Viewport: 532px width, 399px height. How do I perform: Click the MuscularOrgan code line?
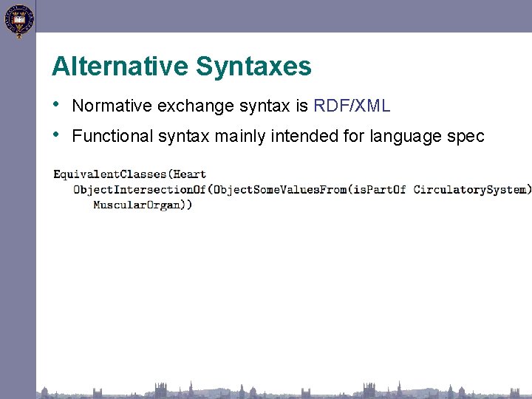point(143,205)
